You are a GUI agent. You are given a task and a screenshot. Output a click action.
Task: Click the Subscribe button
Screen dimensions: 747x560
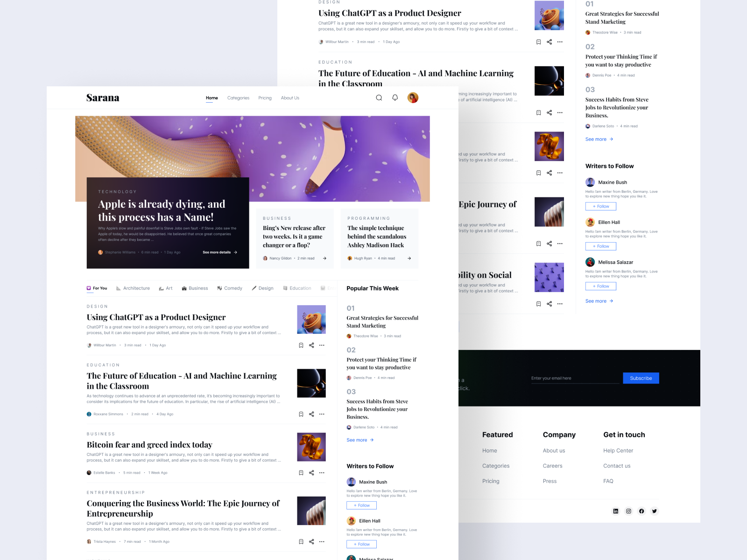(641, 378)
